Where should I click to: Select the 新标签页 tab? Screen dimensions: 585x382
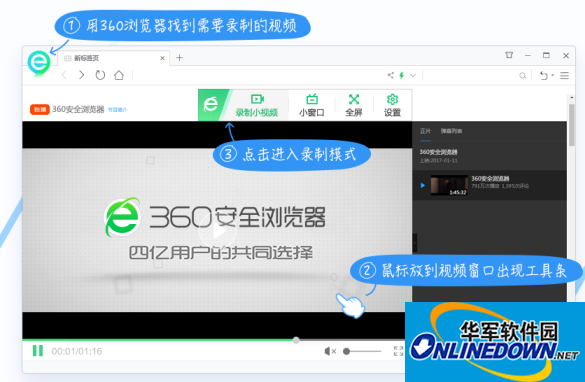[x=114, y=58]
